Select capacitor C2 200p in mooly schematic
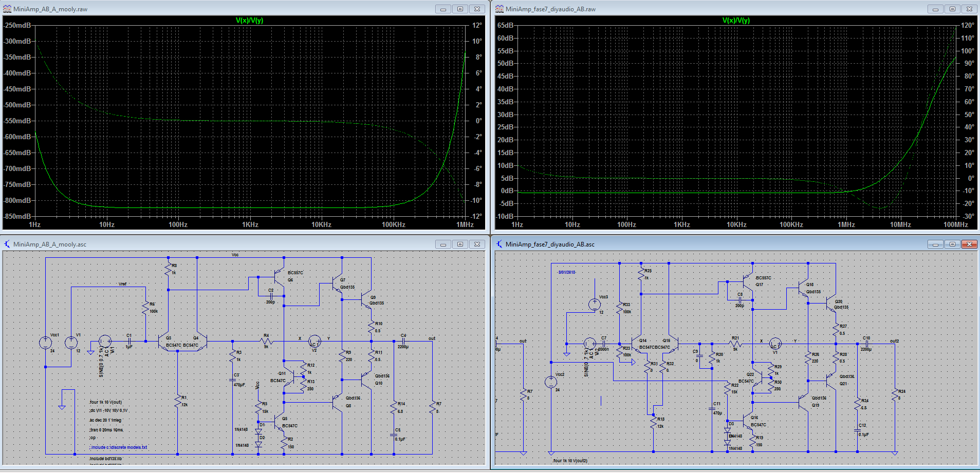Image resolution: width=980 pixels, height=473 pixels. point(271,296)
